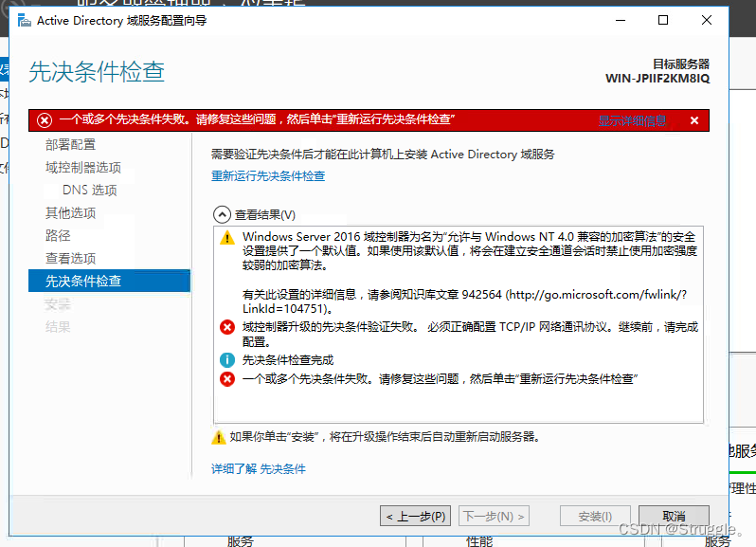Close the Active Directory wizard window
Image resolution: width=756 pixels, height=547 pixels.
point(707,20)
